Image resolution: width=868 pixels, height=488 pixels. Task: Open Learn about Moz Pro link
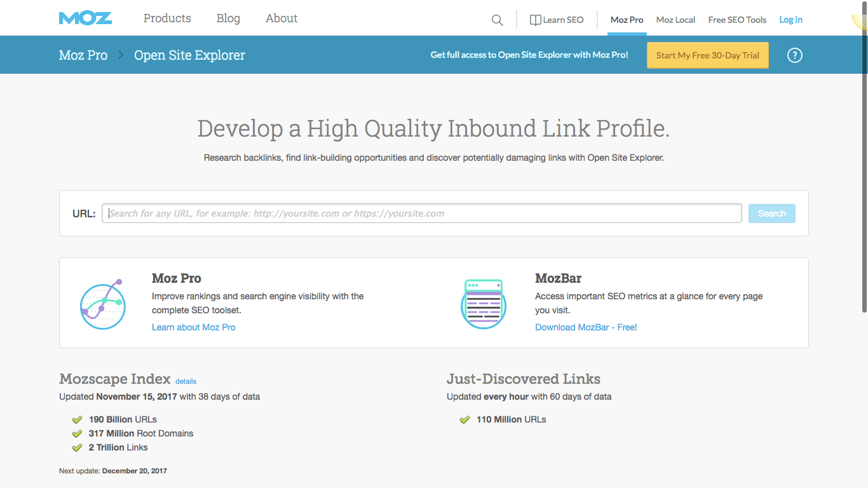[194, 327]
